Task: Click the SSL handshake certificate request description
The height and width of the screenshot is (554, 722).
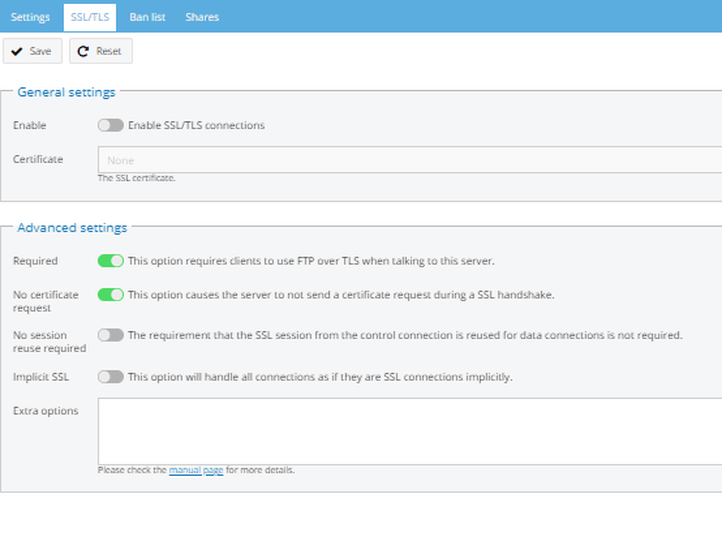Action: (341, 295)
